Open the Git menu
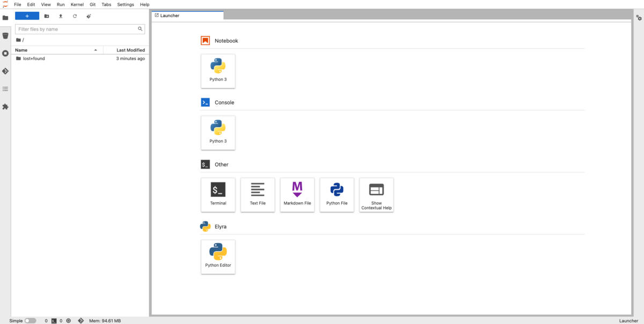This screenshot has width=644, height=324. point(93,4)
